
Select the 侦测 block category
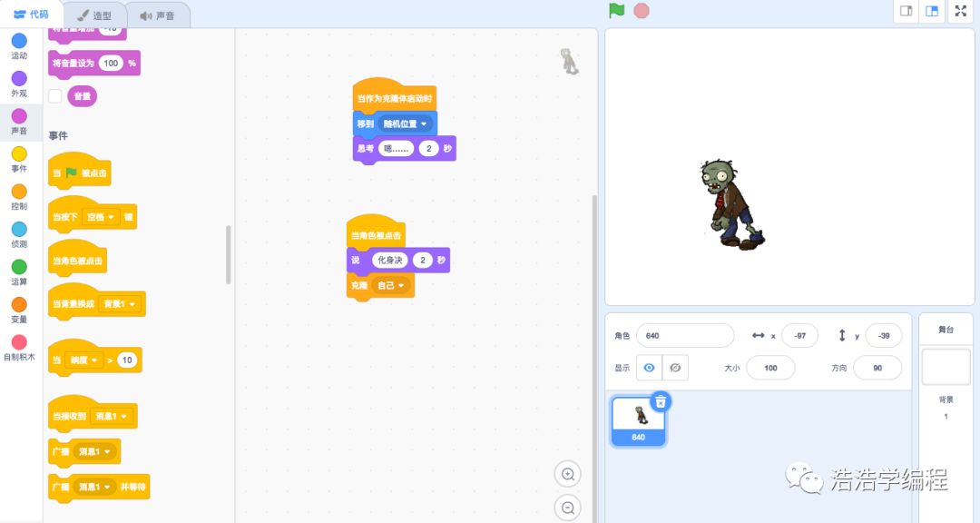19,235
